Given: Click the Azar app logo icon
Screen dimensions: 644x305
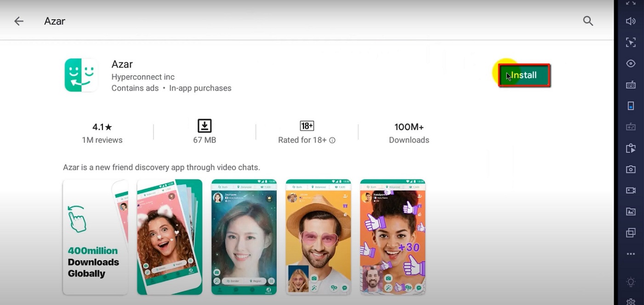Looking at the screenshot, I should [81, 75].
